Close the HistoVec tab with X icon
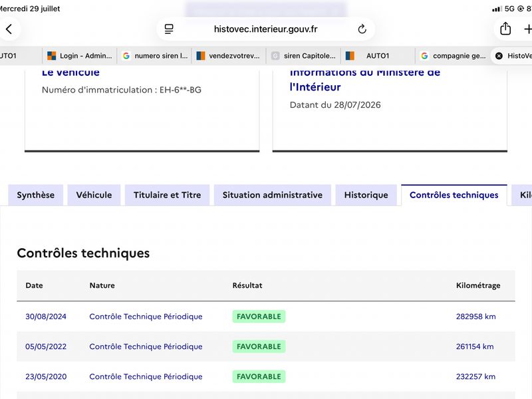This screenshot has height=399, width=532. click(499, 56)
